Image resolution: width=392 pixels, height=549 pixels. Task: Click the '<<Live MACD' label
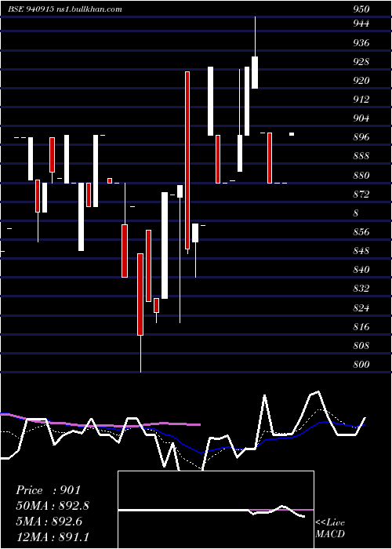330,529
